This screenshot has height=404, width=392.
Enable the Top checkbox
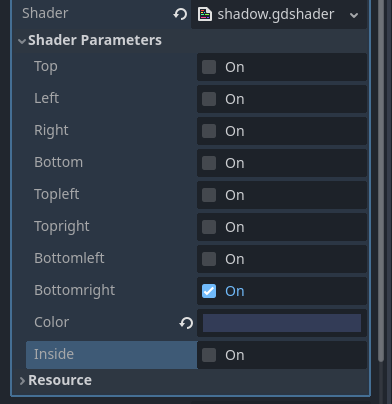click(x=209, y=67)
